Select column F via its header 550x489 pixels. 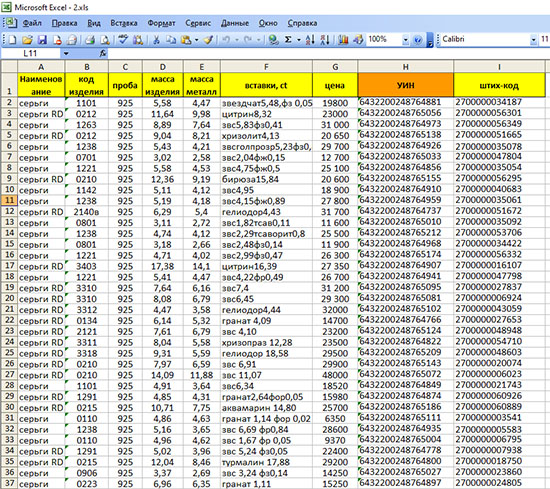click(266, 67)
